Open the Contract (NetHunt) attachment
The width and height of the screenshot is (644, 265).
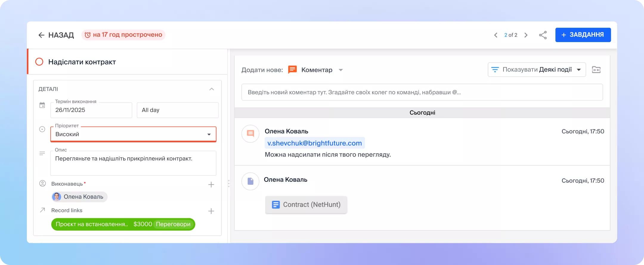click(x=306, y=204)
